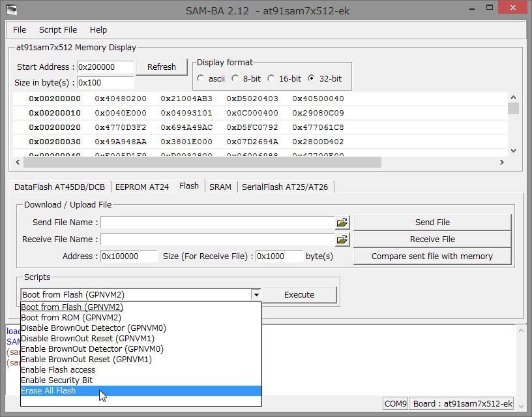The width and height of the screenshot is (532, 417).
Task: Focus the Start Address field
Action: click(x=106, y=67)
